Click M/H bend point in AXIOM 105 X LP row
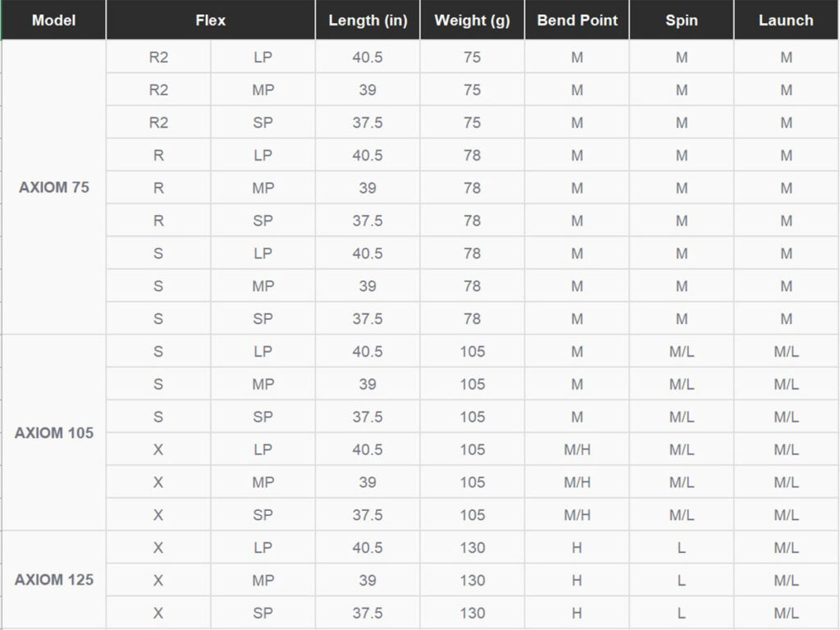 pyautogui.click(x=577, y=450)
